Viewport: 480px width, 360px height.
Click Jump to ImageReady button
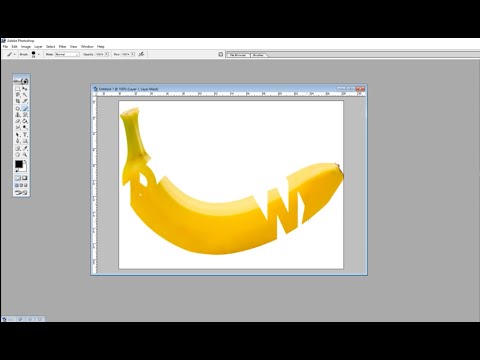click(x=21, y=193)
